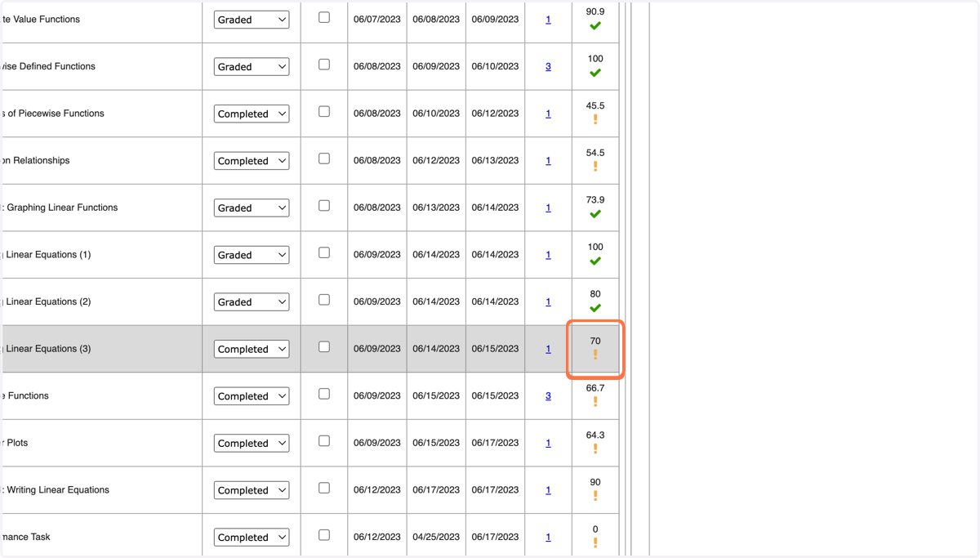
Task: Click orange exclamation icon under 45.5
Action: pos(595,119)
